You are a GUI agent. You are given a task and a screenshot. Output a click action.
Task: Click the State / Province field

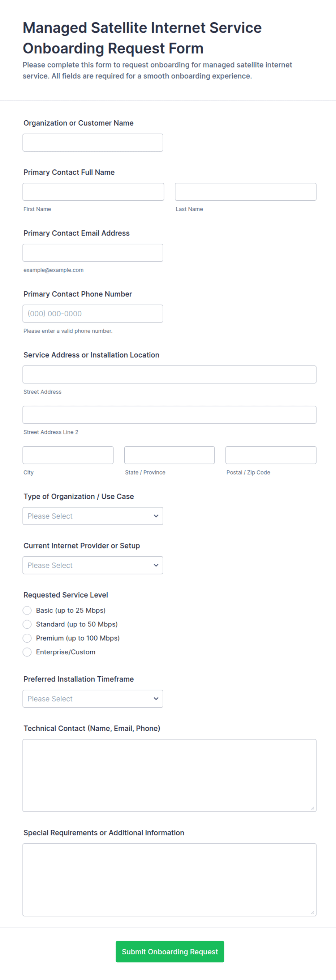tap(169, 455)
